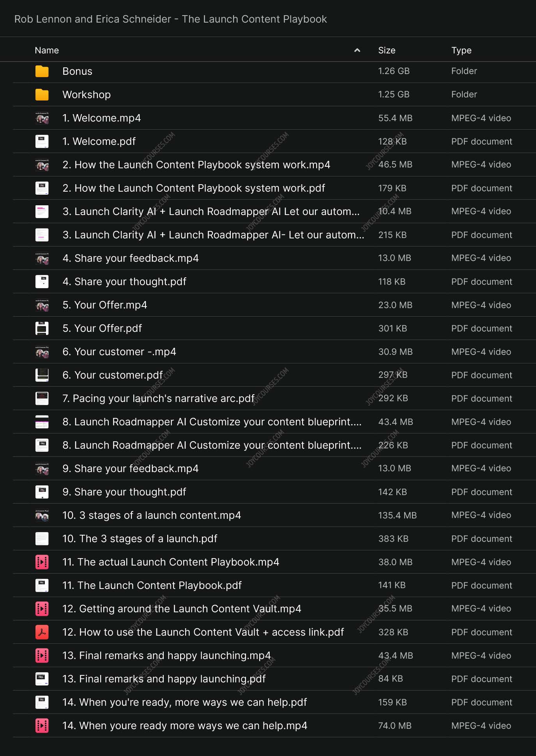This screenshot has height=756, width=536.
Task: Click the red Adobe PDF icon
Action: coord(42,632)
